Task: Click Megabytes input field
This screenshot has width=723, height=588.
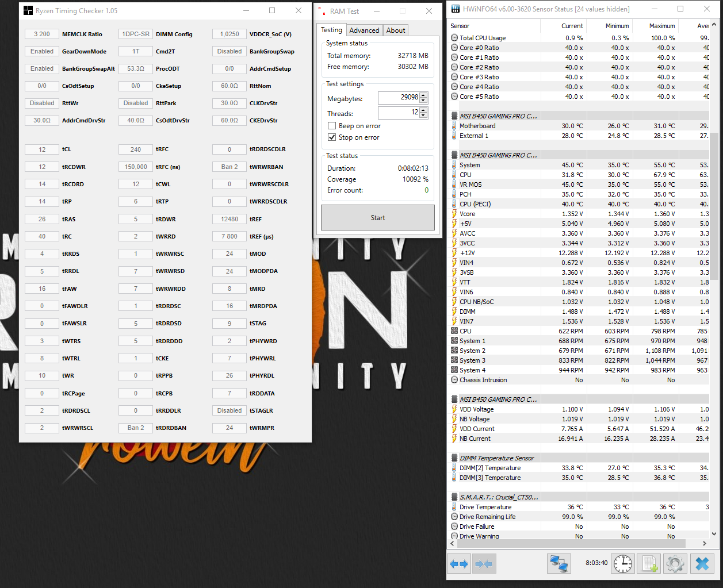Action: click(x=399, y=98)
